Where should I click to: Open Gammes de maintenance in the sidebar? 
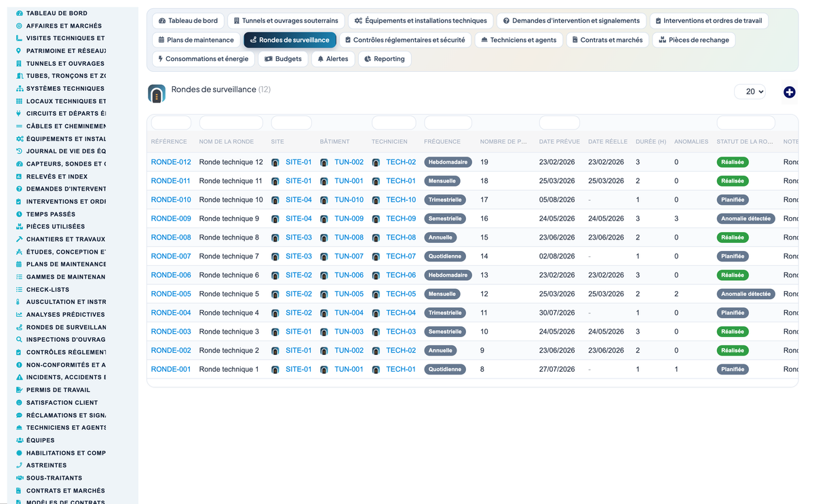point(66,277)
